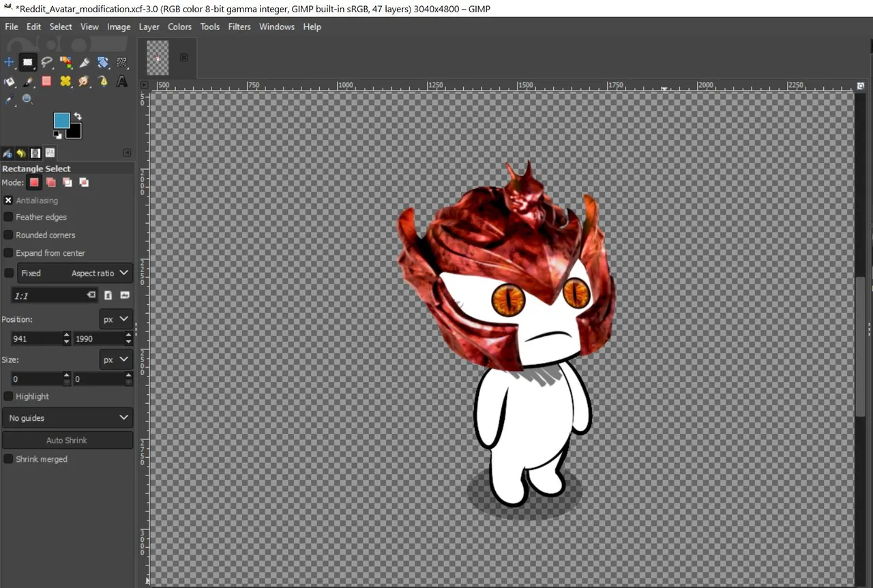Open the Size units px dropdown
The height and width of the screenshot is (588, 873).
tap(116, 359)
